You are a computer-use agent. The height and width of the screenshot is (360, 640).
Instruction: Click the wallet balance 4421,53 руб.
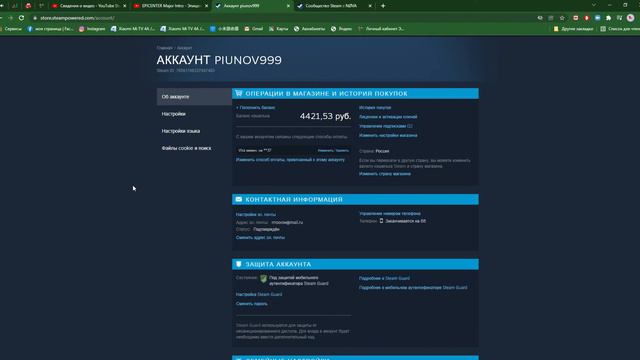[325, 116]
